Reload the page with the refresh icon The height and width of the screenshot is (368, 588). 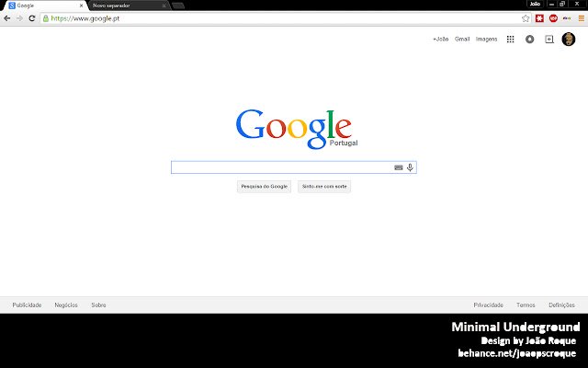point(32,18)
